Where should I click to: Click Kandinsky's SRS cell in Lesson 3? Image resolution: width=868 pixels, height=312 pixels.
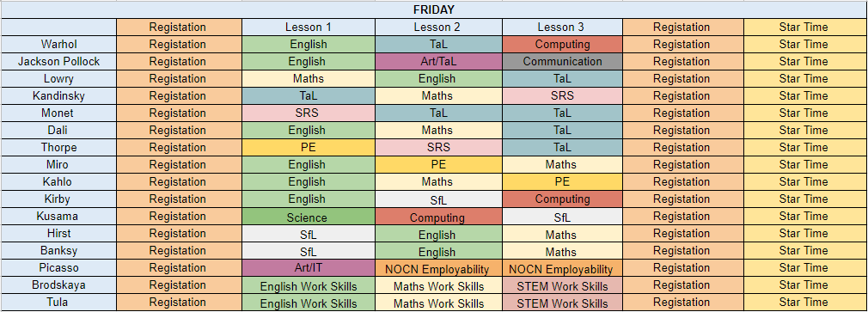click(562, 95)
